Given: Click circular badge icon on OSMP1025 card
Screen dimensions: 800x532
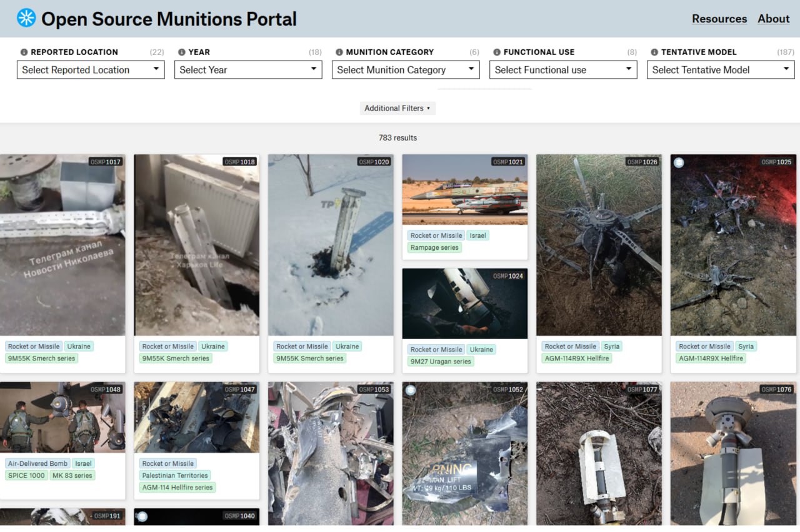Looking at the screenshot, I should click(x=679, y=162).
